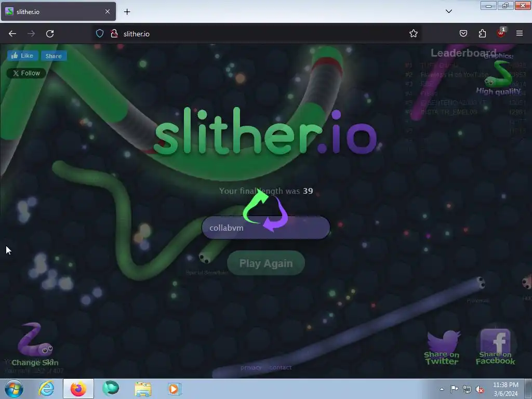Bookmark this page with star icon

click(413, 34)
